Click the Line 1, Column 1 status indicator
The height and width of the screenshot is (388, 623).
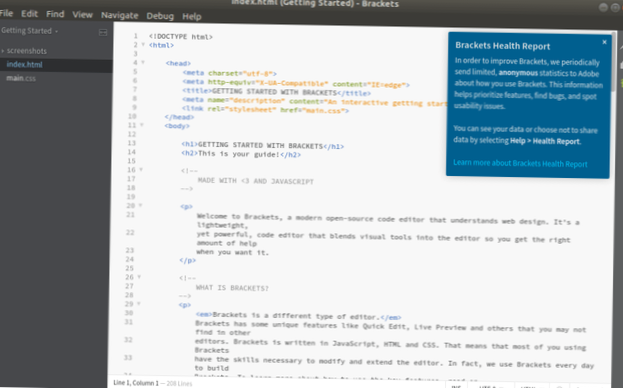pyautogui.click(x=136, y=383)
